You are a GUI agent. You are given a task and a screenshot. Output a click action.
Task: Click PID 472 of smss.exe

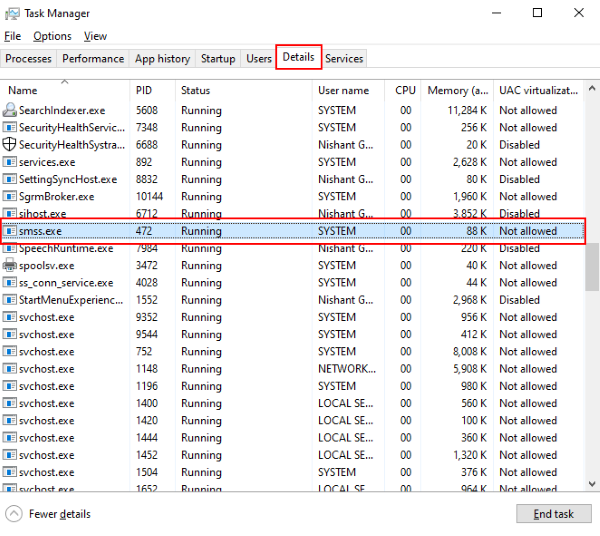coord(144,231)
